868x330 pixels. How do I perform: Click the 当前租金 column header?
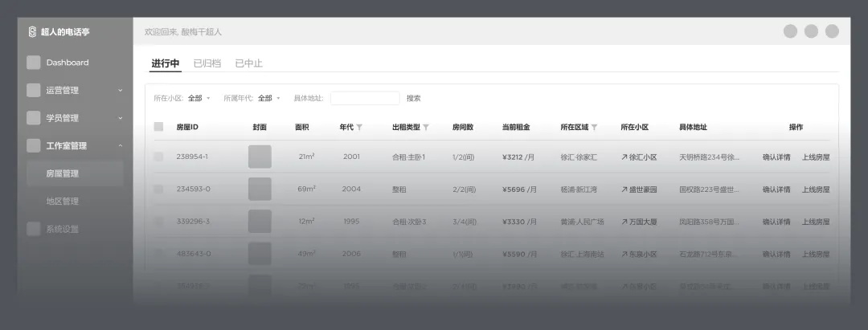point(516,127)
